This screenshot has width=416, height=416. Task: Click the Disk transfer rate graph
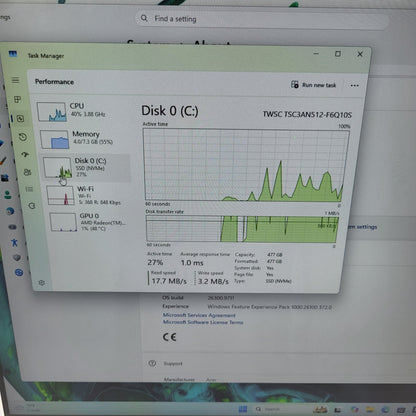pyautogui.click(x=242, y=229)
